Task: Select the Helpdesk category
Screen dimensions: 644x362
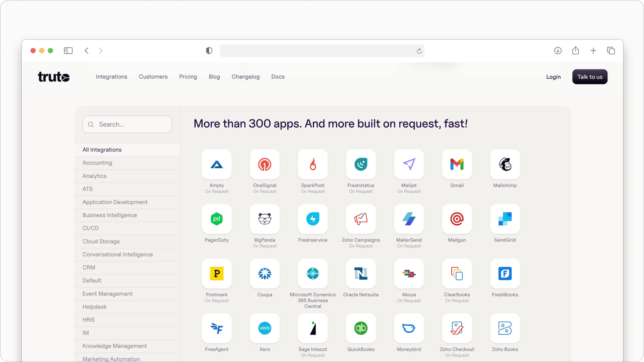Action: (x=127, y=306)
